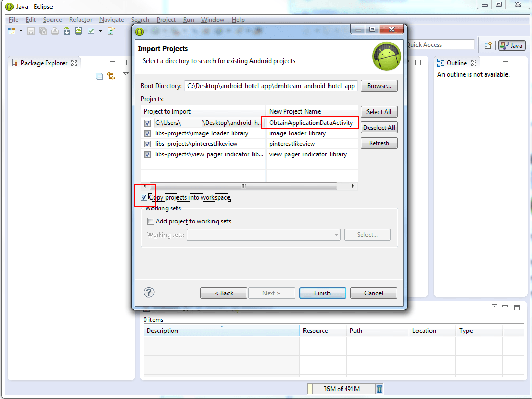Click the New Project Name column header

point(312,111)
